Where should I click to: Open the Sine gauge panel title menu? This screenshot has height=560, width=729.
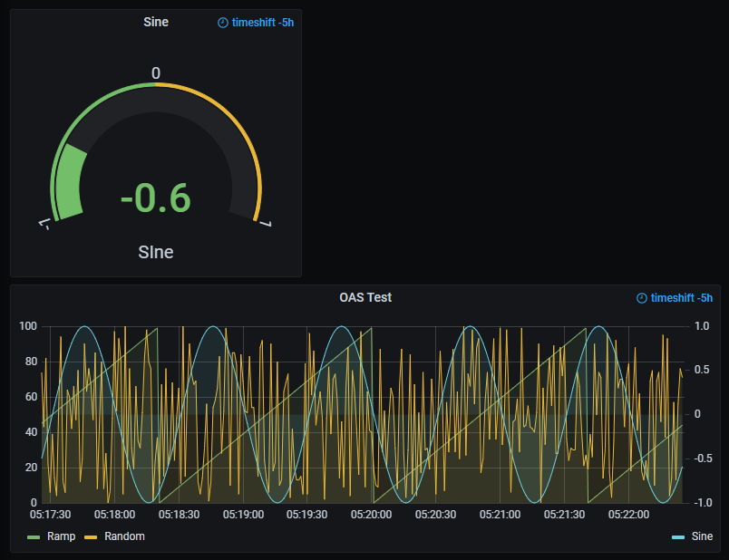(155, 22)
